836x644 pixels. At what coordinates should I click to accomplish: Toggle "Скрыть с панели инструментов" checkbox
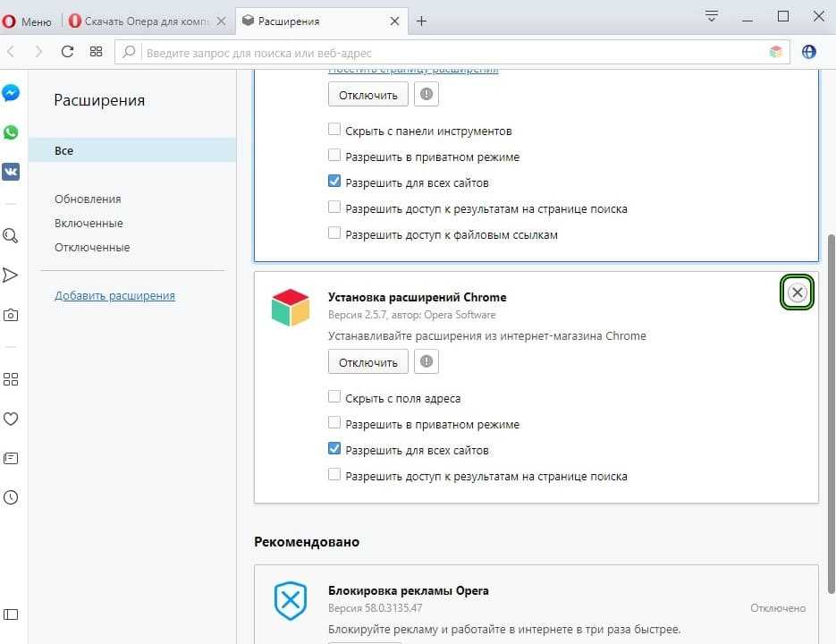click(x=334, y=131)
